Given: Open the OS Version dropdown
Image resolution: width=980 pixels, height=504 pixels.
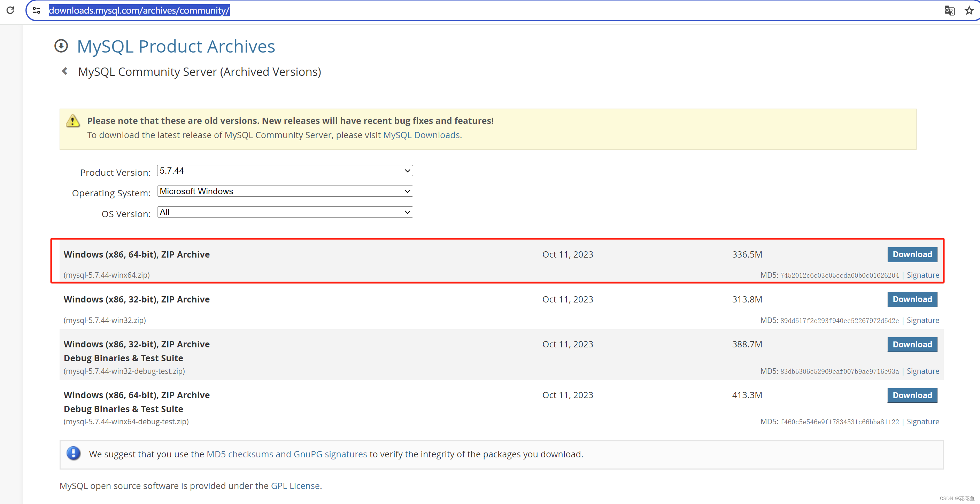Looking at the screenshot, I should tap(285, 212).
